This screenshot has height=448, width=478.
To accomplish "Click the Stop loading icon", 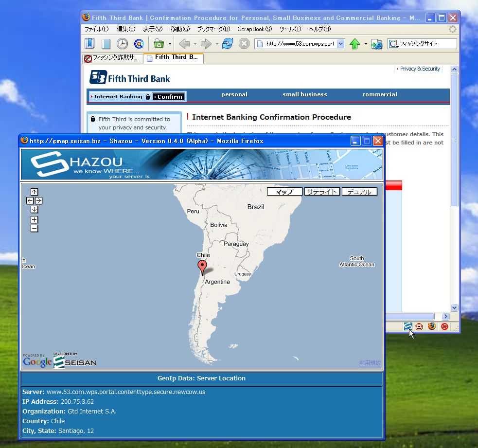I will pos(244,44).
